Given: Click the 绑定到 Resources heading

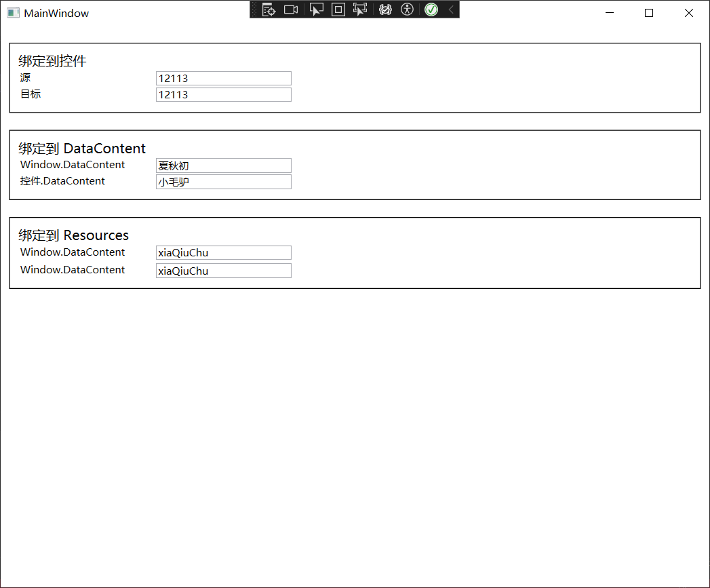Looking at the screenshot, I should point(73,235).
